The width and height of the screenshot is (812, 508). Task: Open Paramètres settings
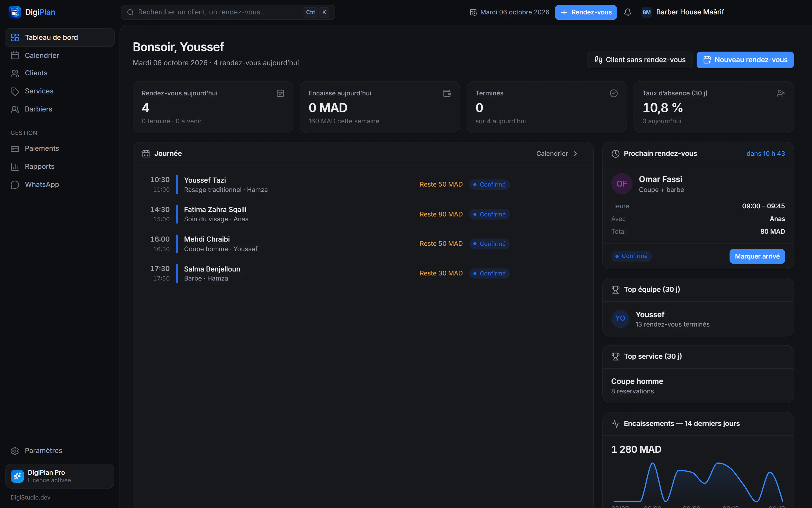60,450
